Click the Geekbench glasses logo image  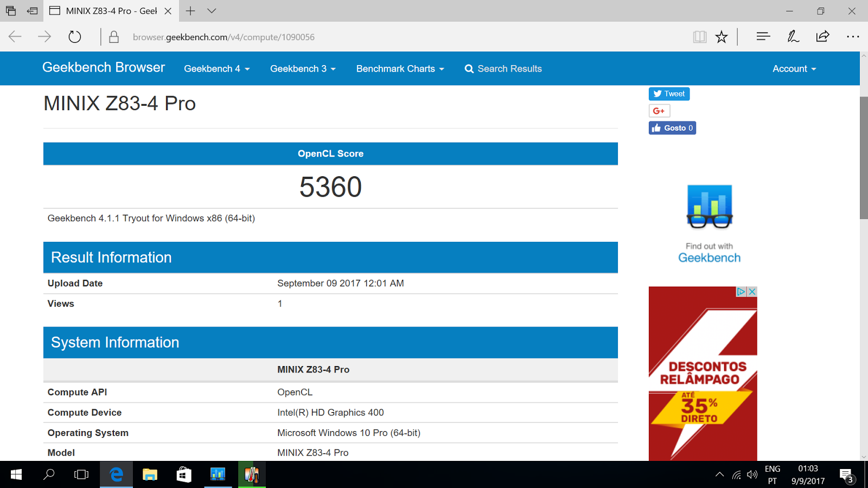point(710,207)
